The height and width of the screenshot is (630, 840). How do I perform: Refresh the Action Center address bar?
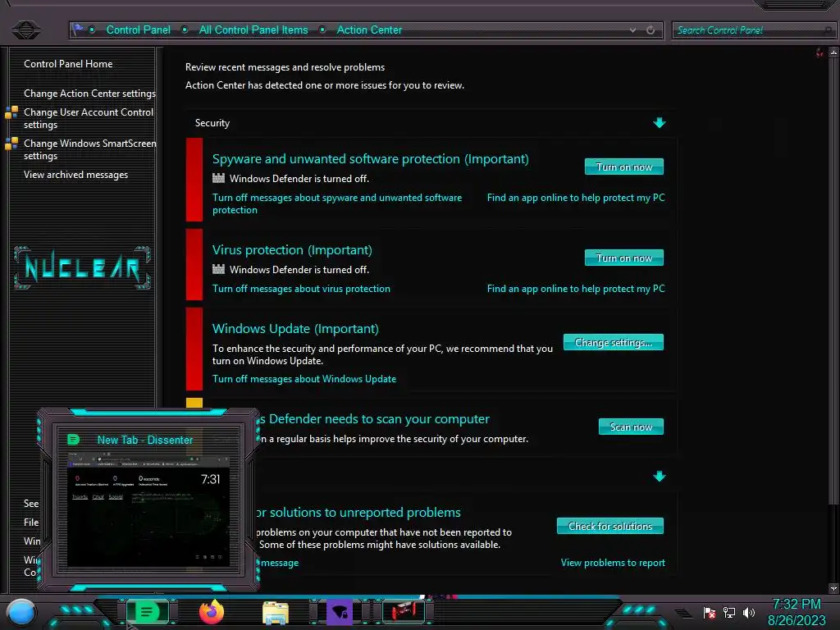[x=651, y=30]
